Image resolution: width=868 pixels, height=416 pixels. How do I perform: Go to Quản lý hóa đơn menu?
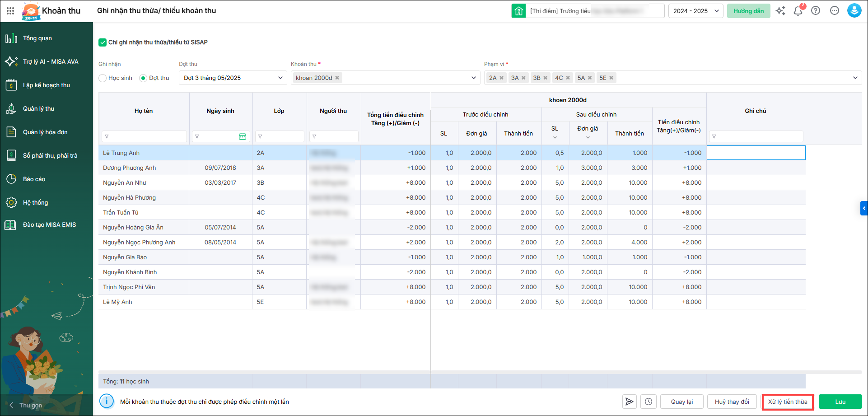coord(45,132)
